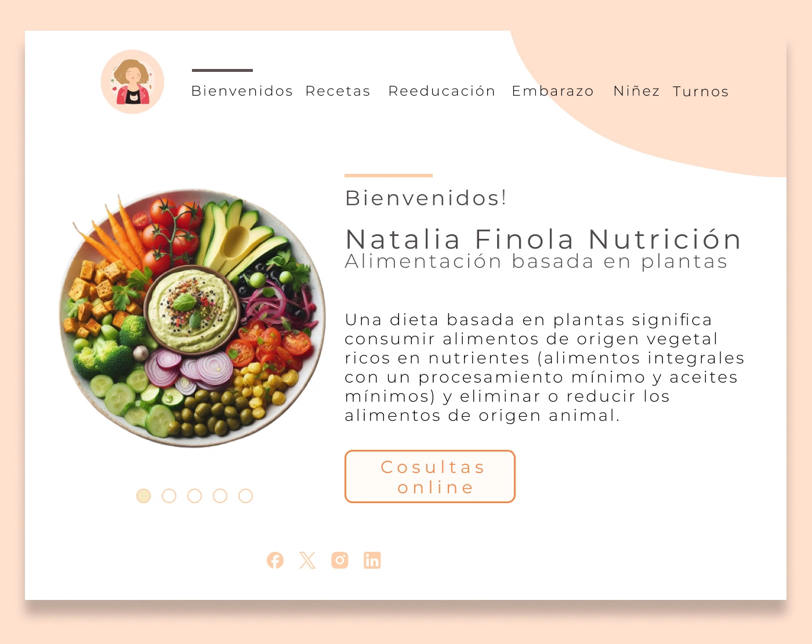Click the Bienvenidos! welcome heading
The height and width of the screenshot is (644, 812).
click(426, 198)
